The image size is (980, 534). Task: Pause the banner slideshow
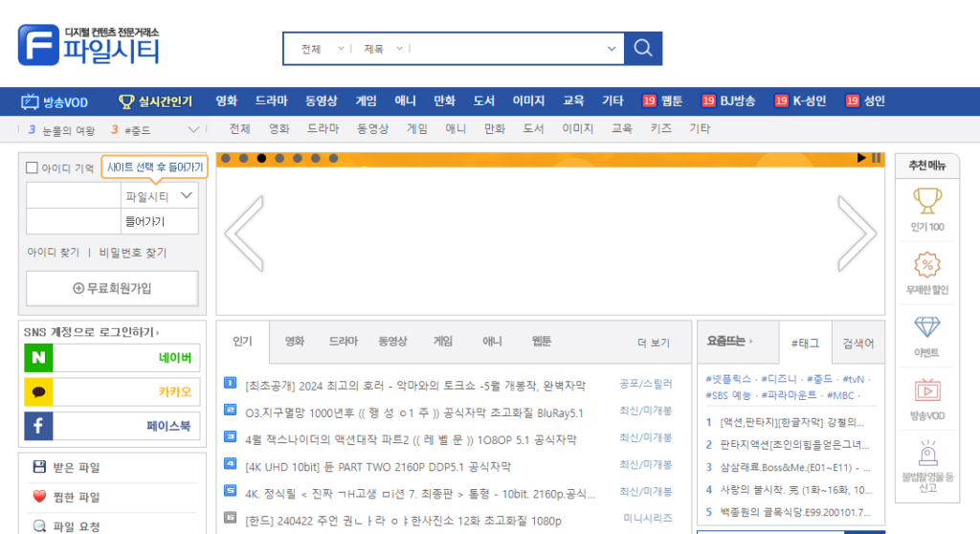click(x=876, y=158)
